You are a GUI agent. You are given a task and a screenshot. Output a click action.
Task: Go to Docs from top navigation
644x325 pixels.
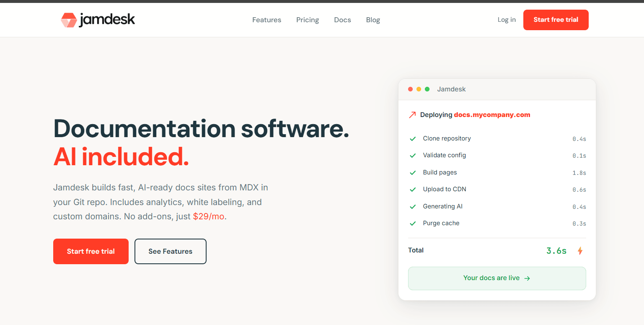[342, 20]
